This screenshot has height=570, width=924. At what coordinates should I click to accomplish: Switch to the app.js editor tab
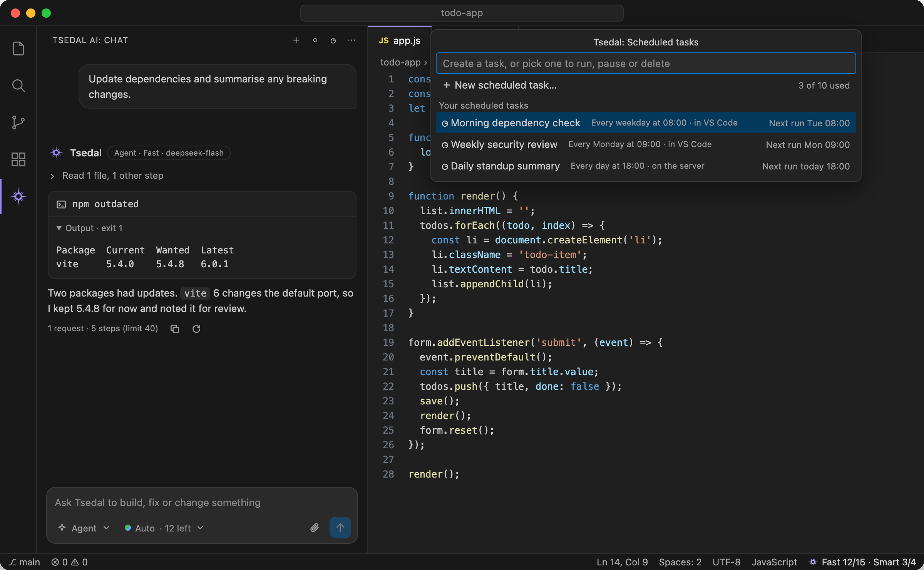click(400, 41)
